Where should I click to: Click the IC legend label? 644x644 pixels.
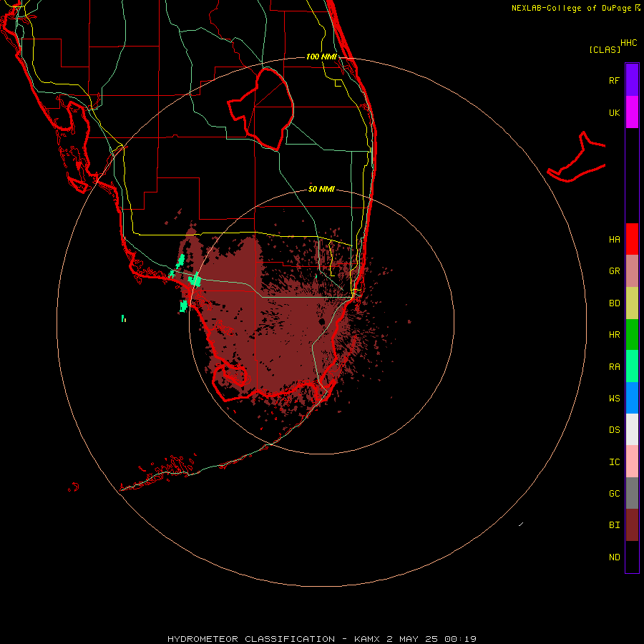pyautogui.click(x=614, y=462)
